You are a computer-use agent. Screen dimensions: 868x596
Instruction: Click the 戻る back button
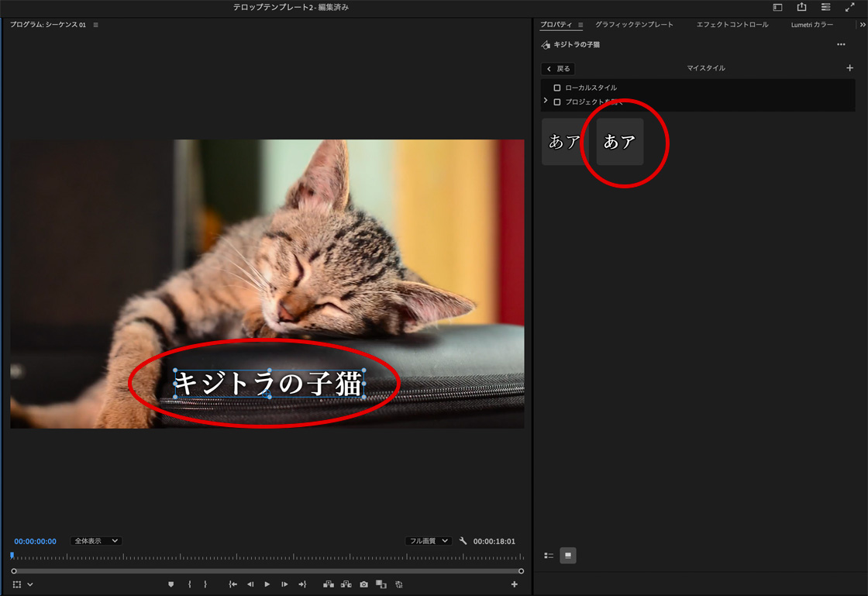(x=558, y=69)
